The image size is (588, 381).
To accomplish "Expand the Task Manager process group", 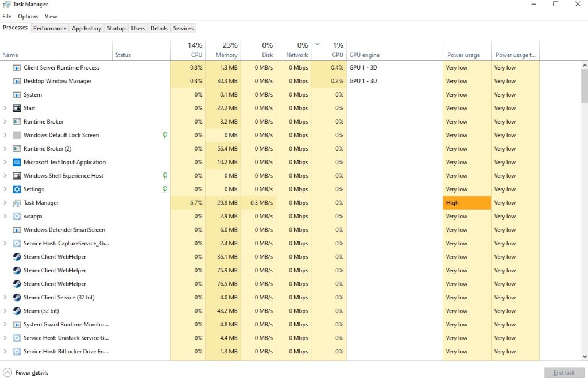I will click(x=5, y=203).
